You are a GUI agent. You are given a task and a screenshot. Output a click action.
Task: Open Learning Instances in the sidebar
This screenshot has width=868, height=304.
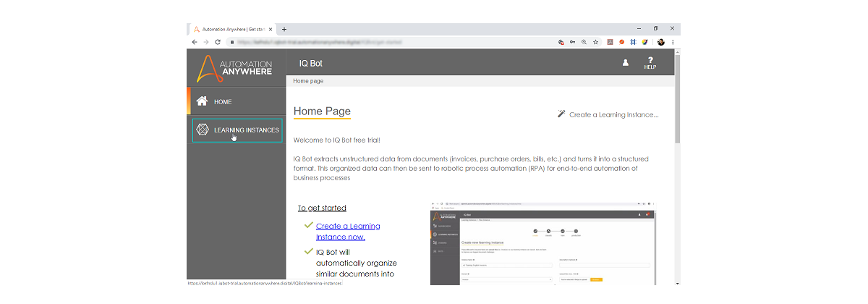(237, 130)
